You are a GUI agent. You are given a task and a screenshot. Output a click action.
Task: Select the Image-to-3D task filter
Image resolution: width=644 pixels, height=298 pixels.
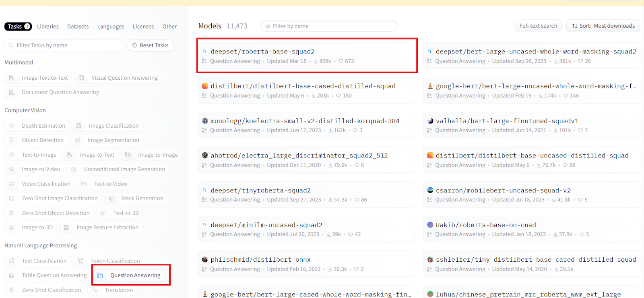(31, 227)
